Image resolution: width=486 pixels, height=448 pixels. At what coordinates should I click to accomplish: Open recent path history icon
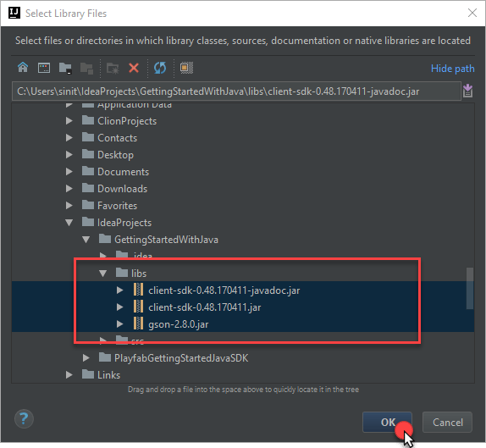click(467, 91)
